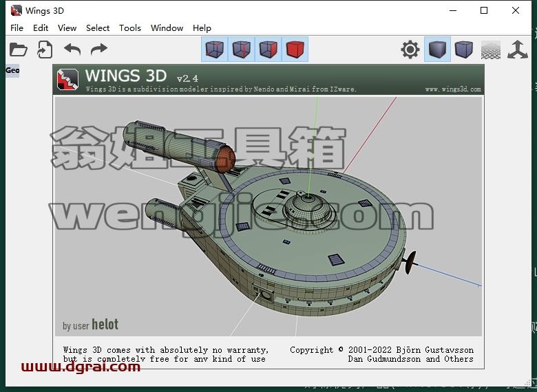The height and width of the screenshot is (392, 537).
Task: Click the www.wings3d.com link
Action: tap(453, 89)
